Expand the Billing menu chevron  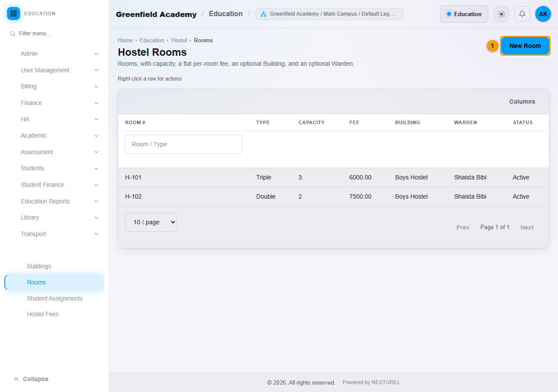click(96, 87)
